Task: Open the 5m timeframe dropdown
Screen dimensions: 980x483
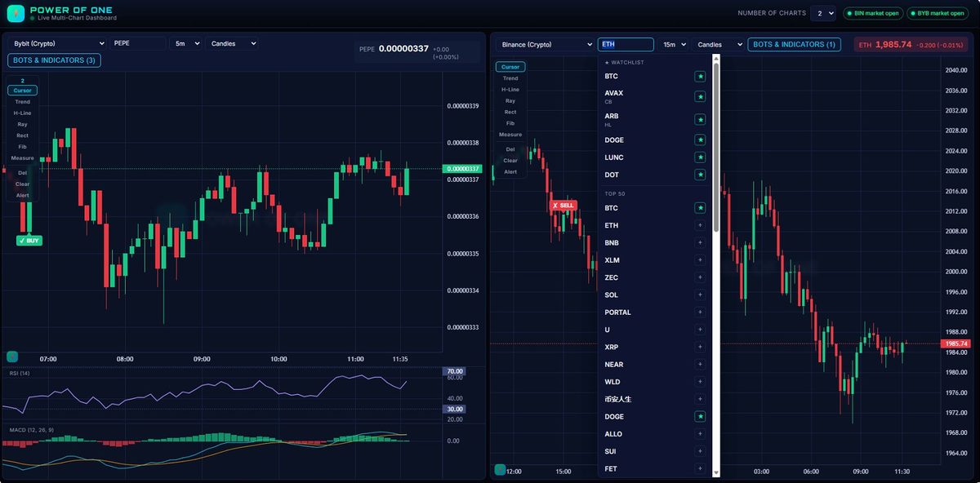Action: click(185, 44)
